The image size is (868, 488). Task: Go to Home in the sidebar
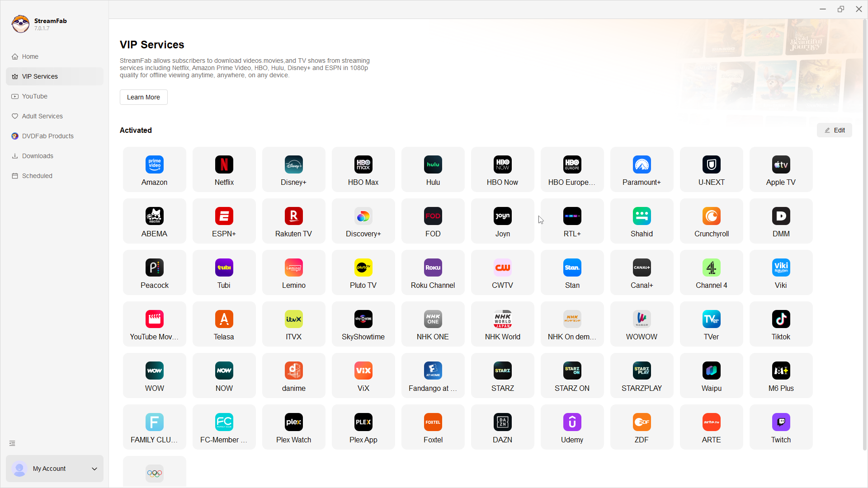54,56
